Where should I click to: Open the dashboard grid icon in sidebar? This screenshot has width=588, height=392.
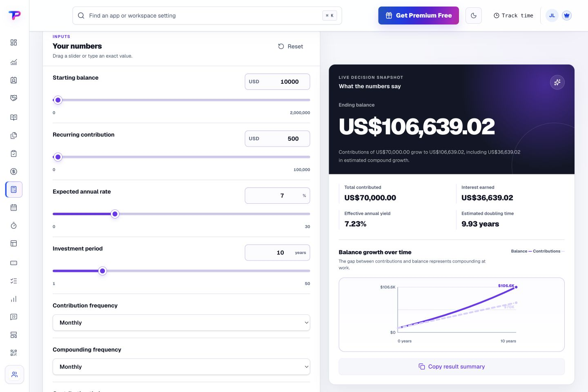[x=13, y=42]
